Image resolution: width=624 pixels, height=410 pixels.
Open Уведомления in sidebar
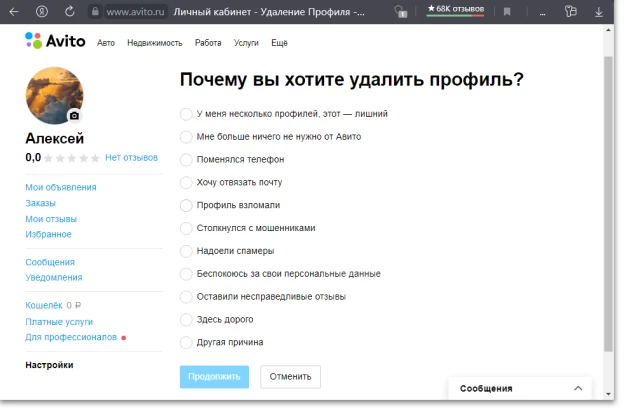(x=54, y=277)
